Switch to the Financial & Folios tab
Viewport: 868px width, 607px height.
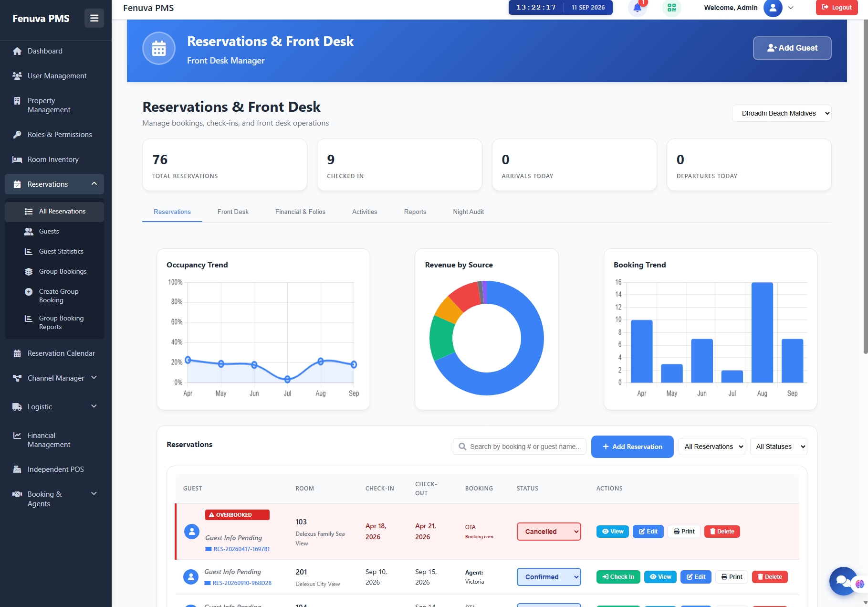click(300, 212)
